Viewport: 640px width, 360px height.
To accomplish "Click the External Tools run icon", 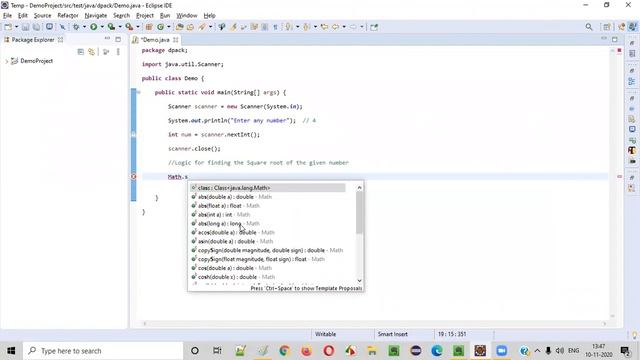I will 129,27.
